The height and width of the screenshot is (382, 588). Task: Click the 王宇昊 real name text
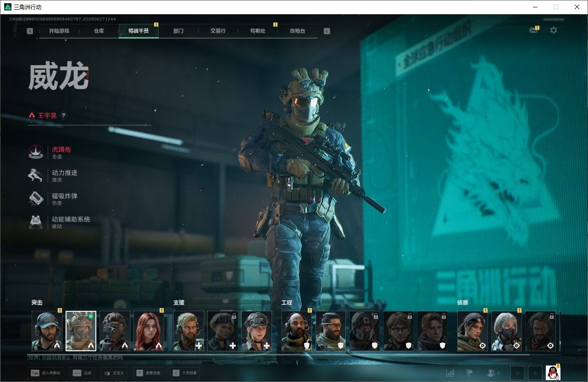coord(47,116)
